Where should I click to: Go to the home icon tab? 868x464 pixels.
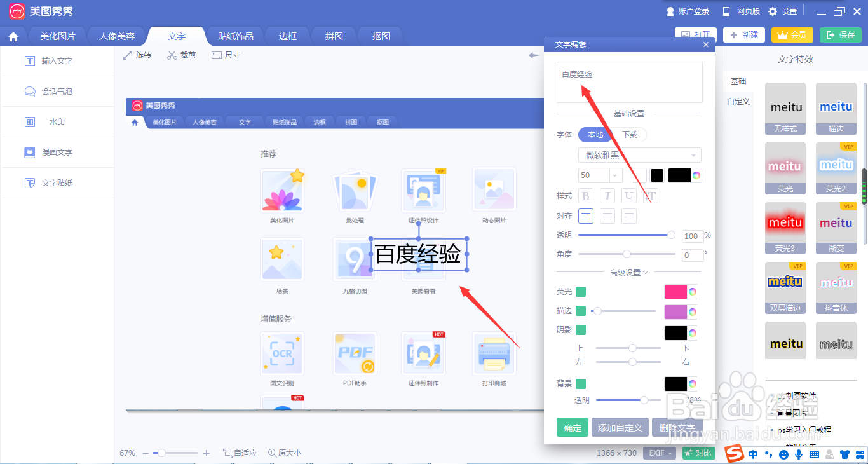coord(13,36)
